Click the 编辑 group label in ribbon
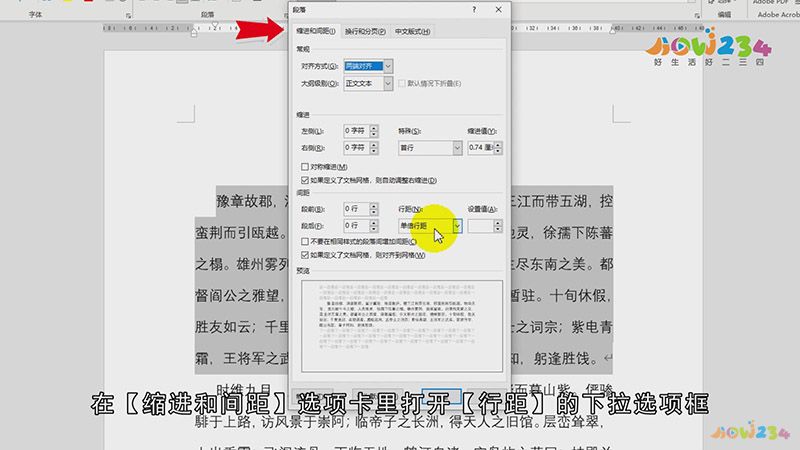800x450 pixels. pos(724,15)
